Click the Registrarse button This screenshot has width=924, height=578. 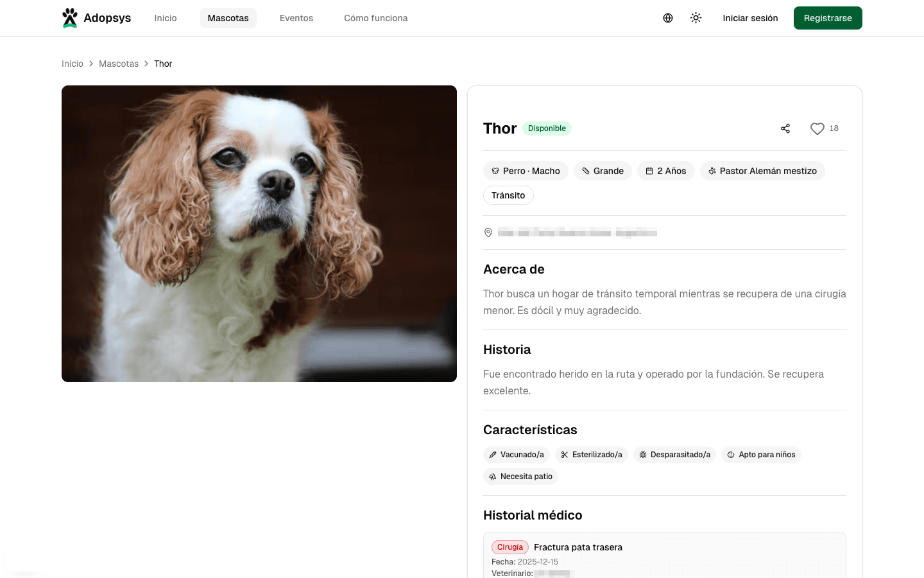(x=828, y=18)
